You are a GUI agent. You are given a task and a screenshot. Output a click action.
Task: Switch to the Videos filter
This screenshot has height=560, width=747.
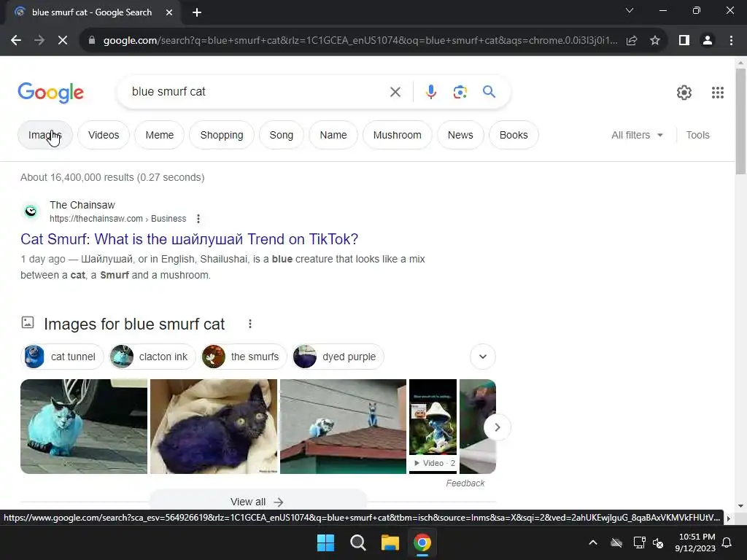click(x=104, y=135)
